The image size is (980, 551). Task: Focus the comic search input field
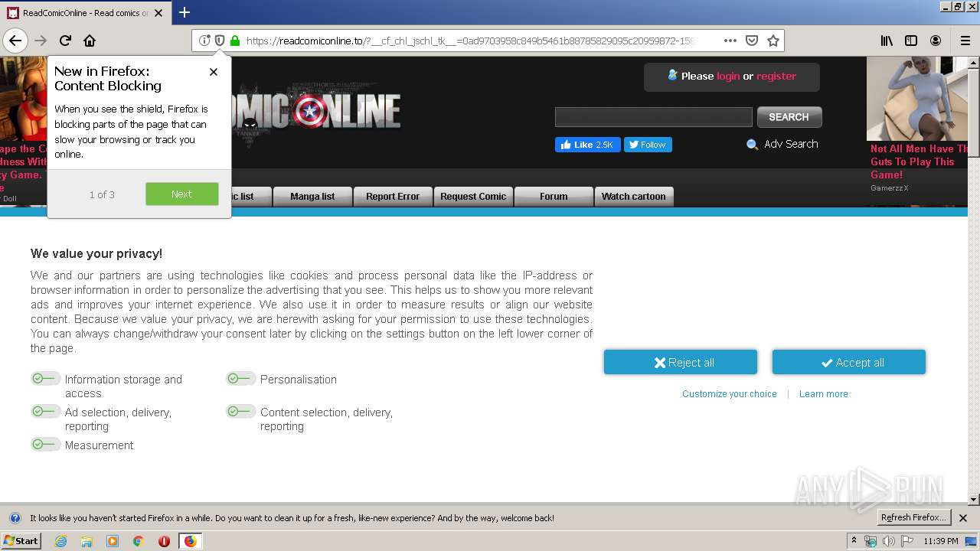pyautogui.click(x=654, y=117)
